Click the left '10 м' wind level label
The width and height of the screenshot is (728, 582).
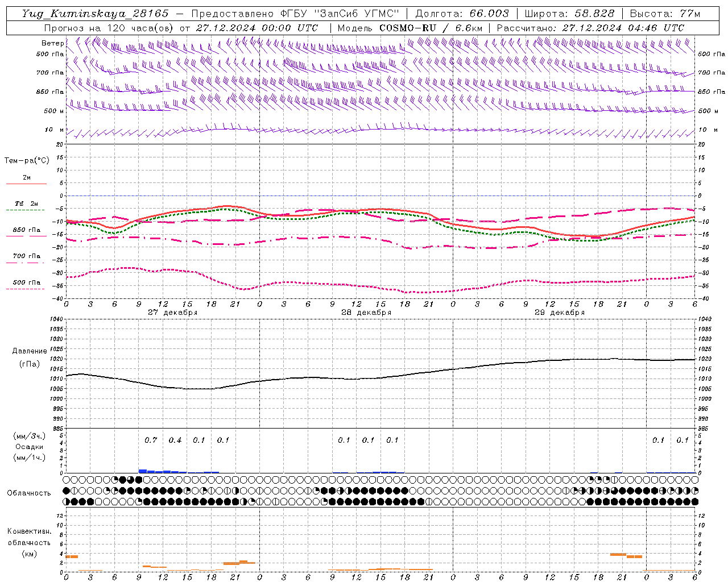55,130
